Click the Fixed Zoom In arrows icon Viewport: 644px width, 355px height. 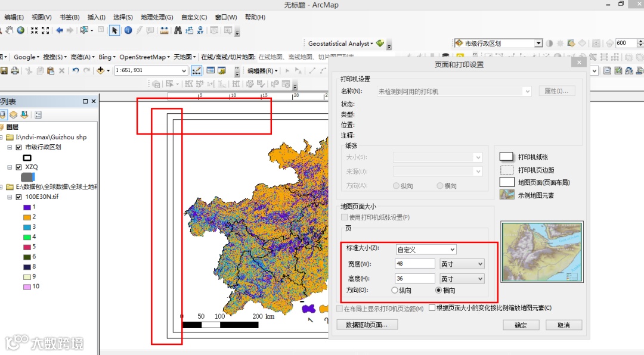[x=35, y=30]
